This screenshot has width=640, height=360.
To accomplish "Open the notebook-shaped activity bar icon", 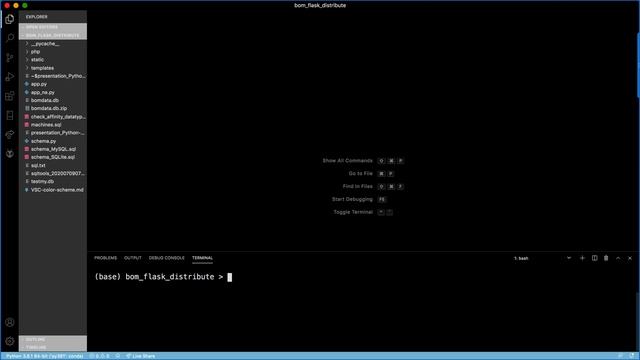I will tap(10, 116).
